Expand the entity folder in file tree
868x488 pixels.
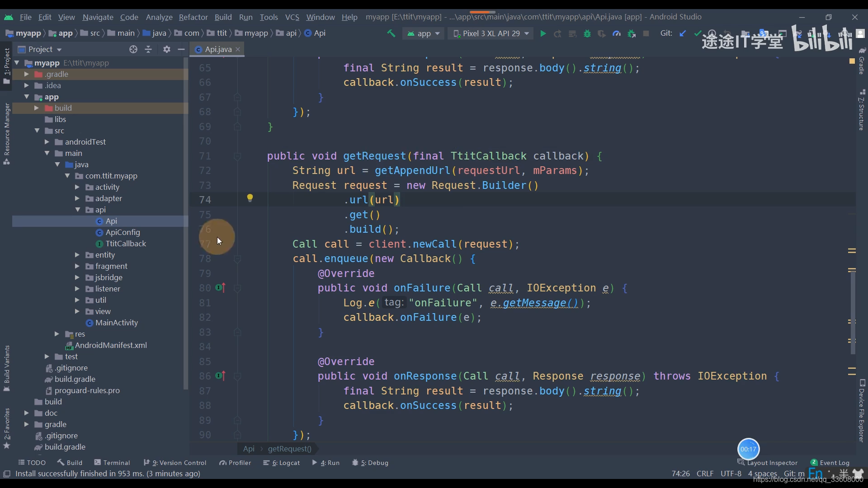[76, 254]
